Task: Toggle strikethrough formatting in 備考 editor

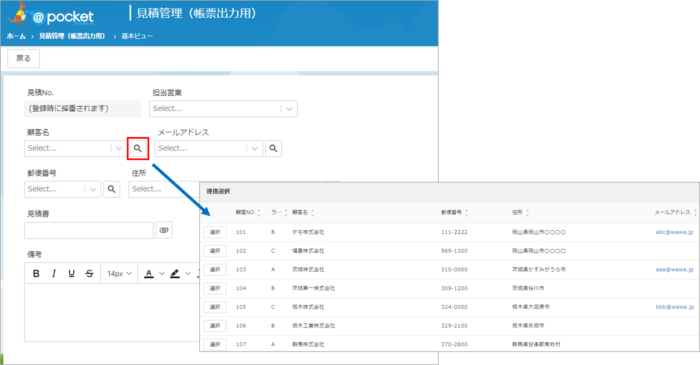Action: (x=89, y=274)
